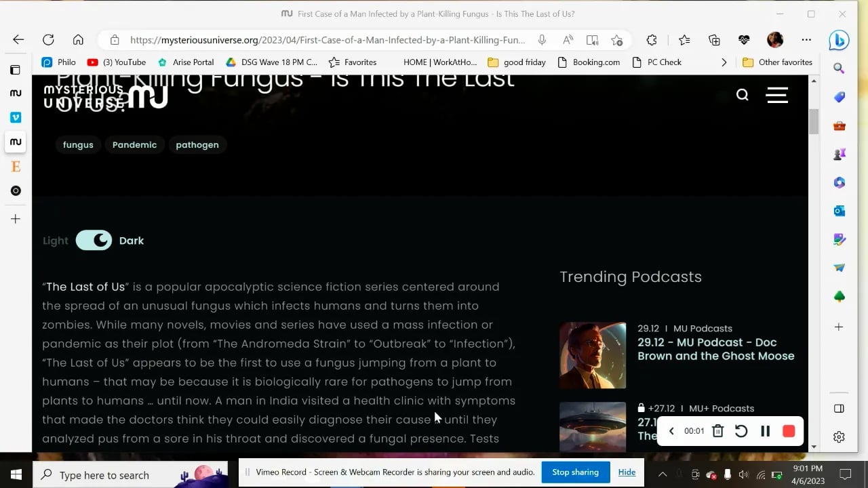The width and height of the screenshot is (868, 488).
Task: Hide the Vimeo sharing notification bar
Action: (627, 472)
